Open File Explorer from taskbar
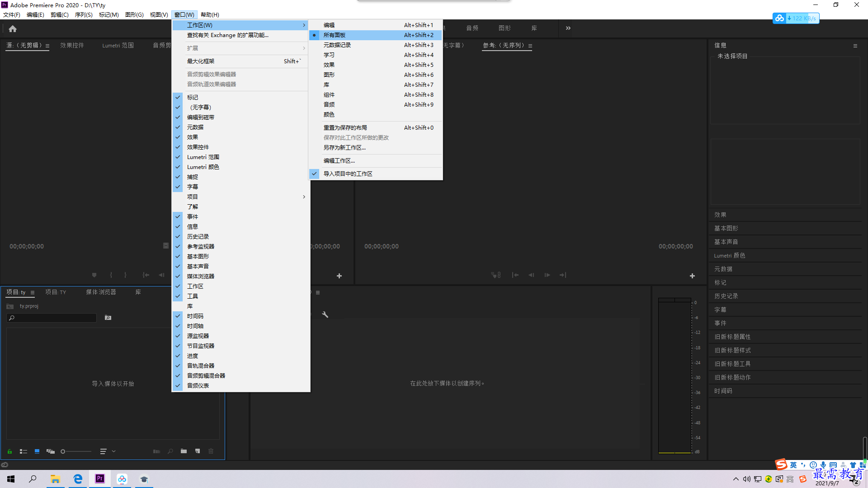868x488 pixels. [x=55, y=479]
